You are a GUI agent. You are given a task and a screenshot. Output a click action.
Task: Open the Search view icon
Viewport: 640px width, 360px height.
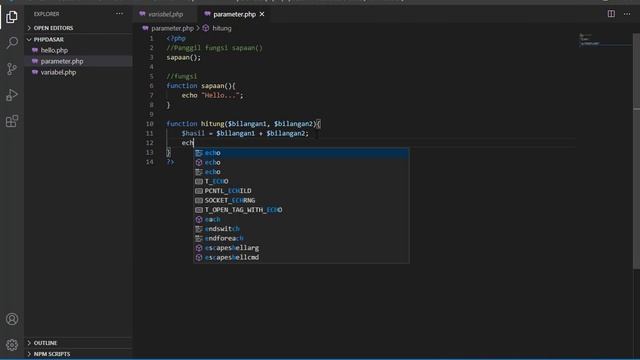tap(12, 42)
